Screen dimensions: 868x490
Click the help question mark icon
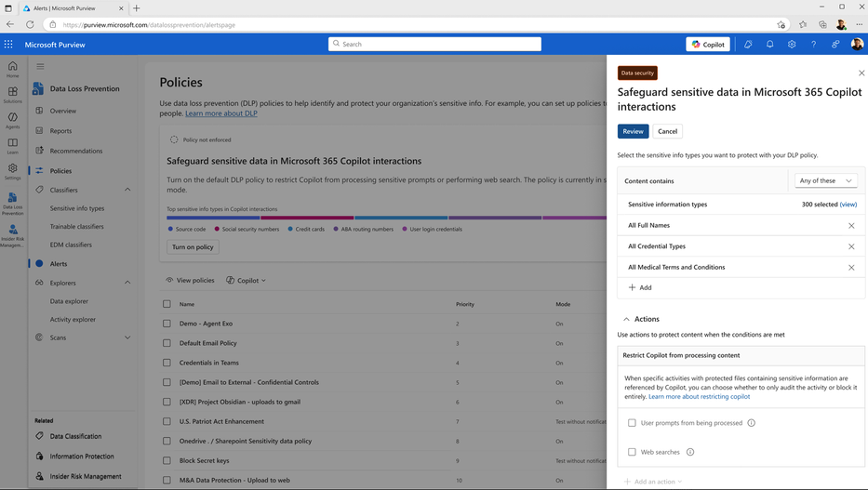(813, 45)
